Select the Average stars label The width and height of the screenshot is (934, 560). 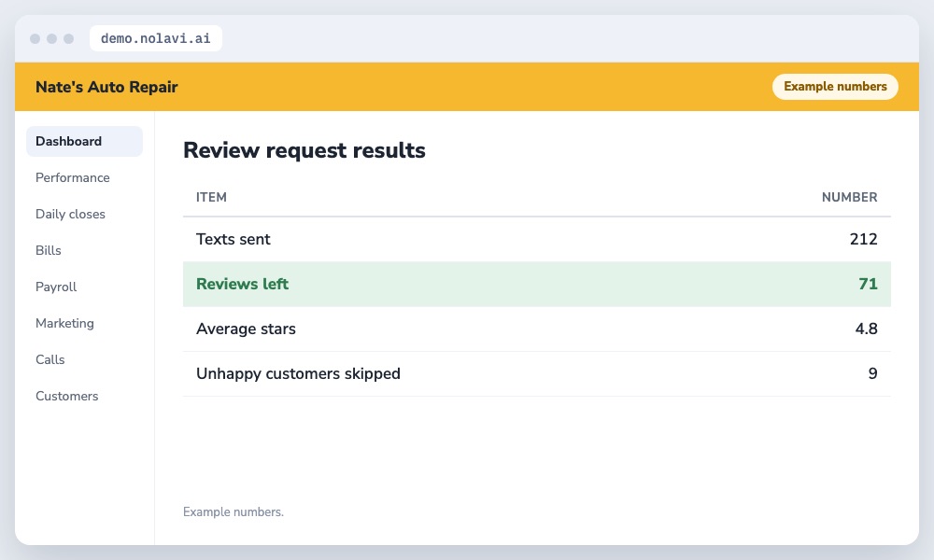(x=246, y=329)
